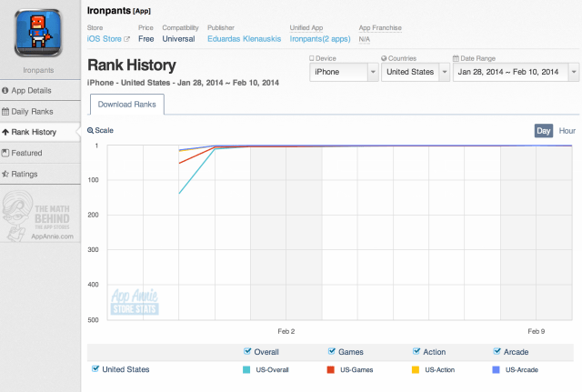Viewport: 582px width, 392px height.
Task: Click the App Annie Math Behind banner
Action: (x=39, y=217)
